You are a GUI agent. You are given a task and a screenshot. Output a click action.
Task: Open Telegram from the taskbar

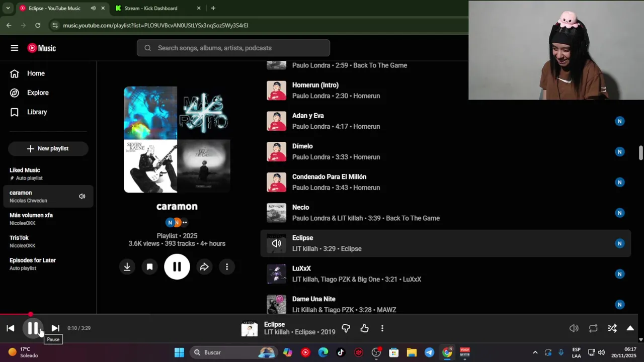click(429, 352)
